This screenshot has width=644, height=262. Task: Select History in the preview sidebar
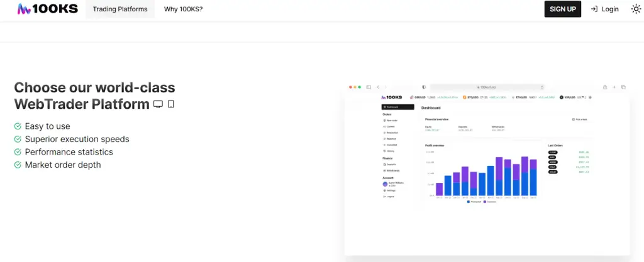[389, 151]
